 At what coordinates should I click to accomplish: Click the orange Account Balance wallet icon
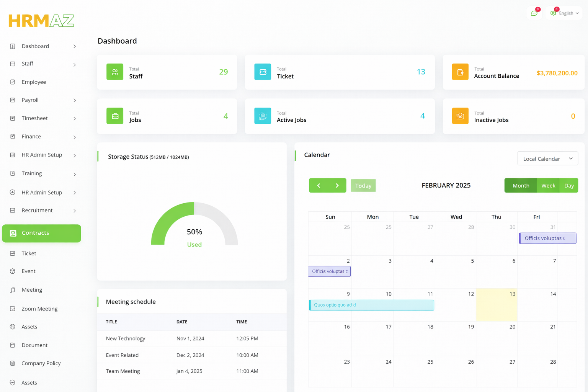click(x=460, y=72)
